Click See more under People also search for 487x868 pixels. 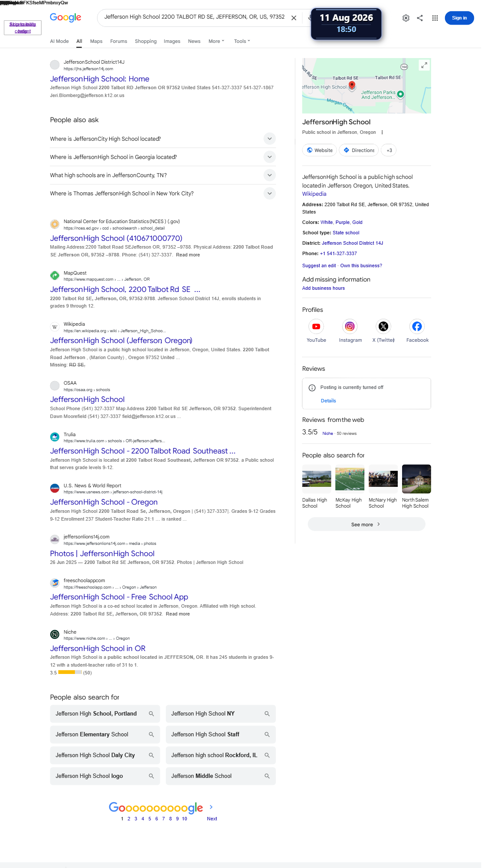click(367, 525)
